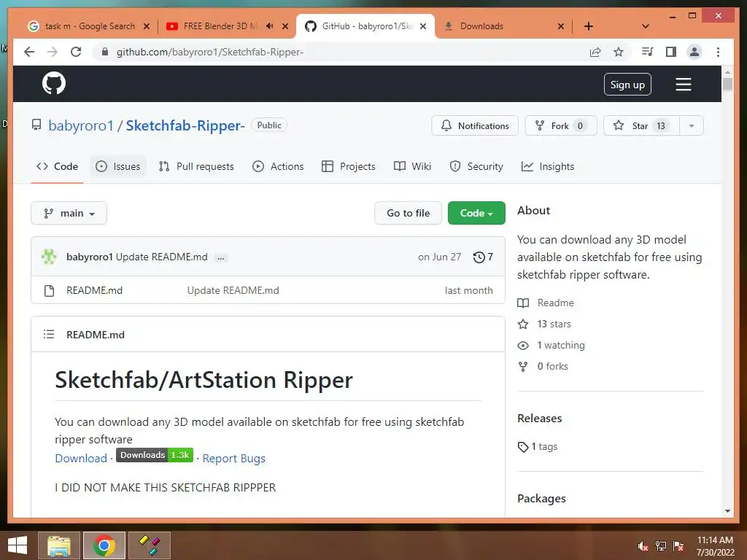747x560 pixels.
Task: Open README.md file in file list
Action: [x=94, y=290]
